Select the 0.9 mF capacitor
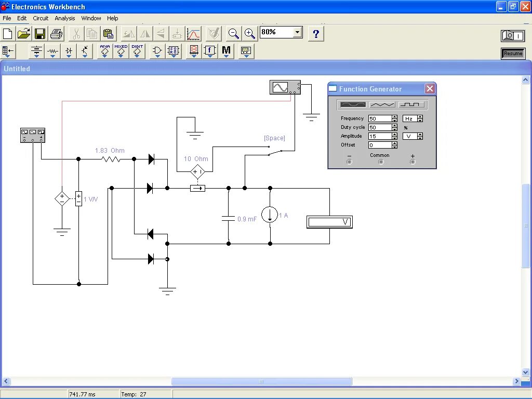The height and width of the screenshot is (399, 532). click(x=229, y=219)
